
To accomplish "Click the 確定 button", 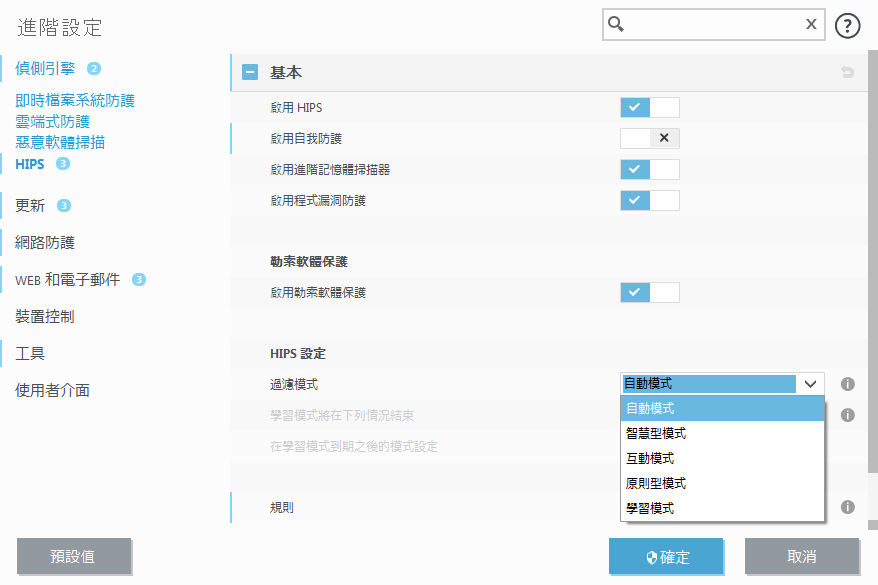I will click(665, 557).
